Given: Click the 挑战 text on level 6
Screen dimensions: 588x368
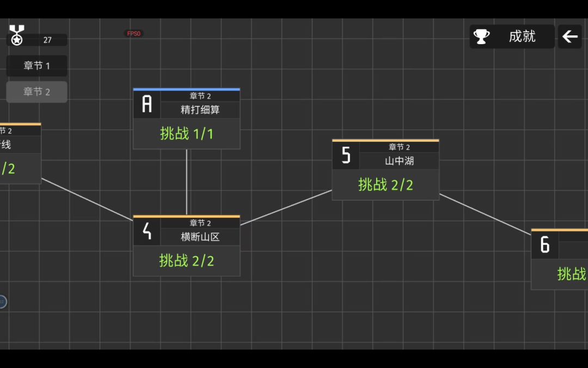Looking at the screenshot, I should [x=571, y=274].
